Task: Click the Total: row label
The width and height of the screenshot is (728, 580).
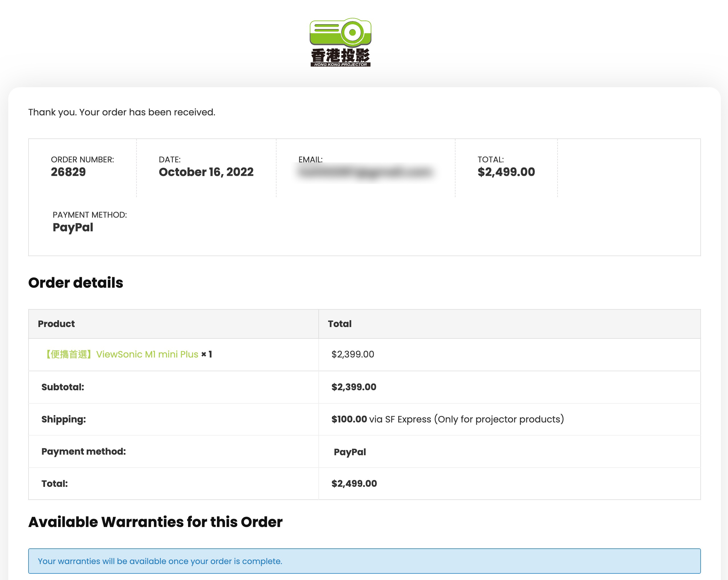Action: (54, 483)
